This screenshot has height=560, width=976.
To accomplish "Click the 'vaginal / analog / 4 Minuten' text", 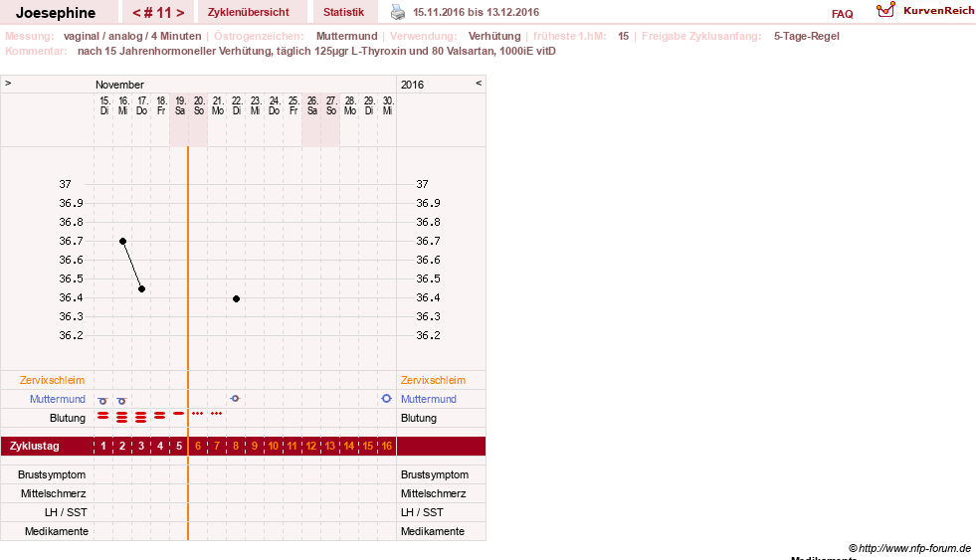I will [132, 36].
